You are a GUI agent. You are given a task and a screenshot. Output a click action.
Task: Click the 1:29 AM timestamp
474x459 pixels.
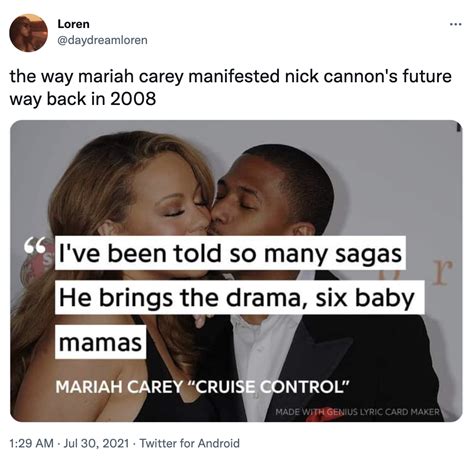click(x=32, y=443)
